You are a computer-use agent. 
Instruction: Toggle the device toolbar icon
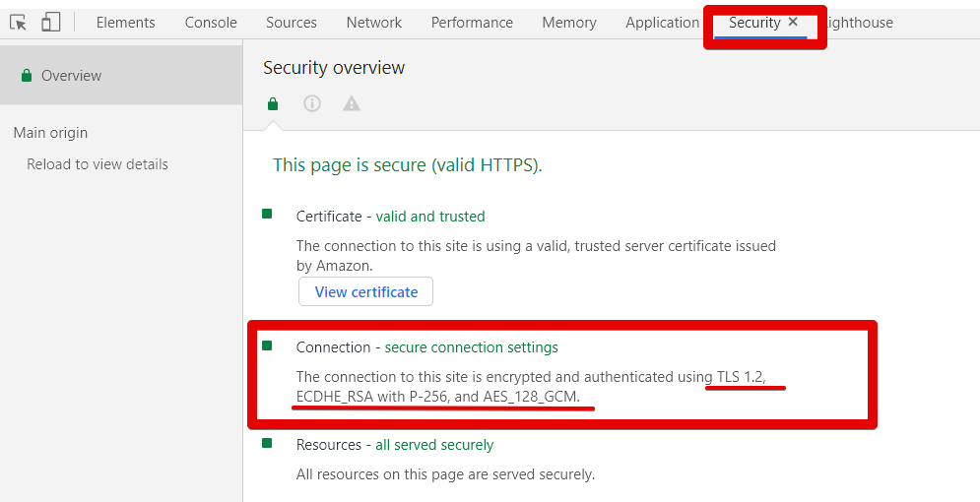(x=50, y=23)
